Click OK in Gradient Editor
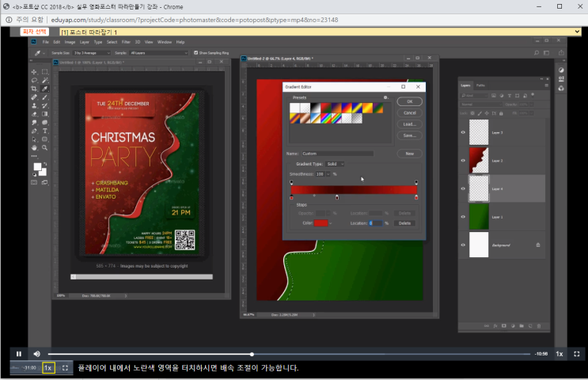The height and width of the screenshot is (380, 588). coord(409,101)
